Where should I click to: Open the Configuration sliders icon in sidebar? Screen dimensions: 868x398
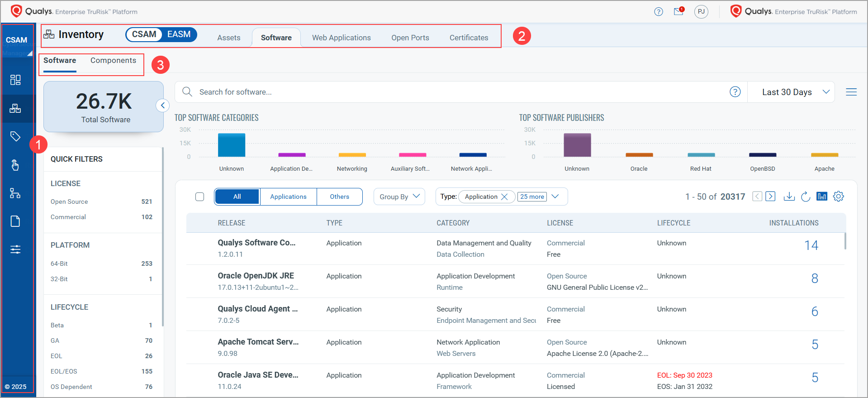tap(15, 249)
